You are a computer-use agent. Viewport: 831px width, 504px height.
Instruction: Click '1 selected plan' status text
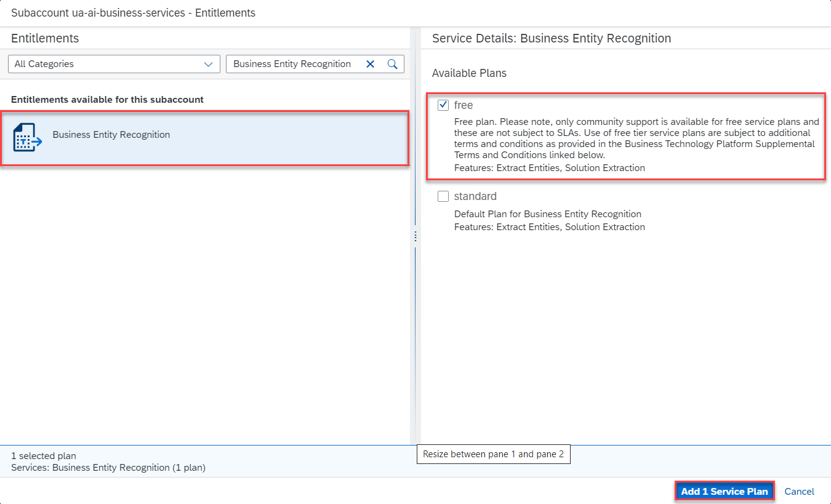click(x=44, y=456)
